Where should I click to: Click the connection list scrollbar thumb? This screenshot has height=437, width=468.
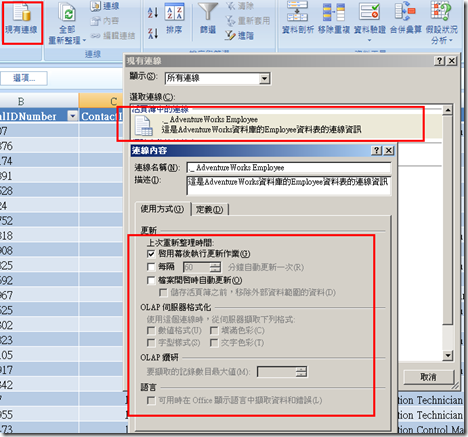coord(447,219)
